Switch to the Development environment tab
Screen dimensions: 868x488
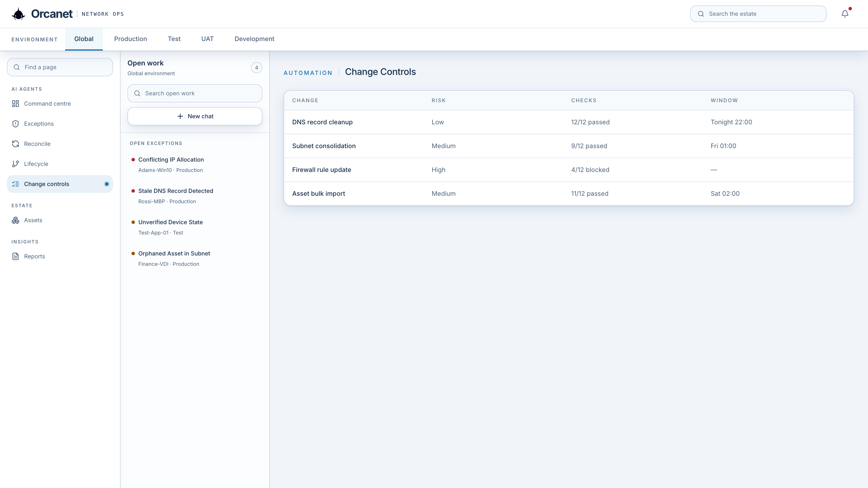(254, 39)
